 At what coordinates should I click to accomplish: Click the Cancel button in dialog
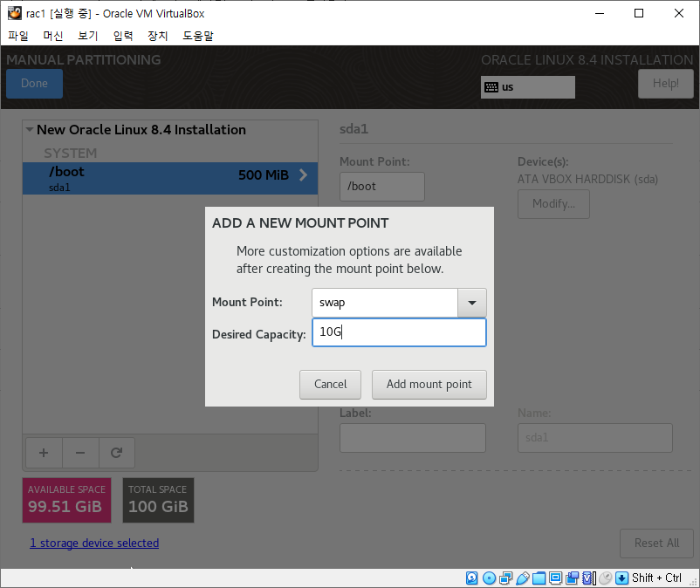(x=330, y=385)
